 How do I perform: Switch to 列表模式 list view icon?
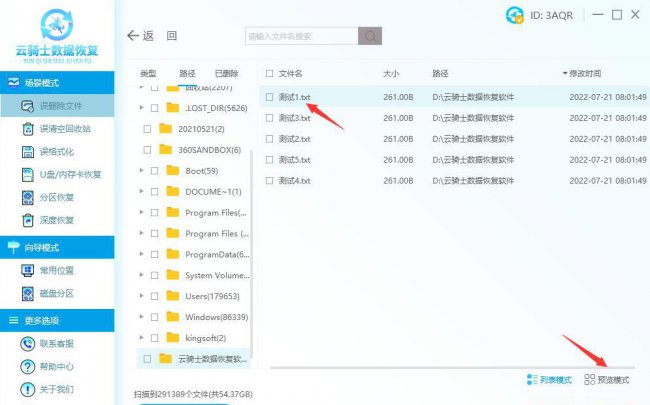(532, 379)
